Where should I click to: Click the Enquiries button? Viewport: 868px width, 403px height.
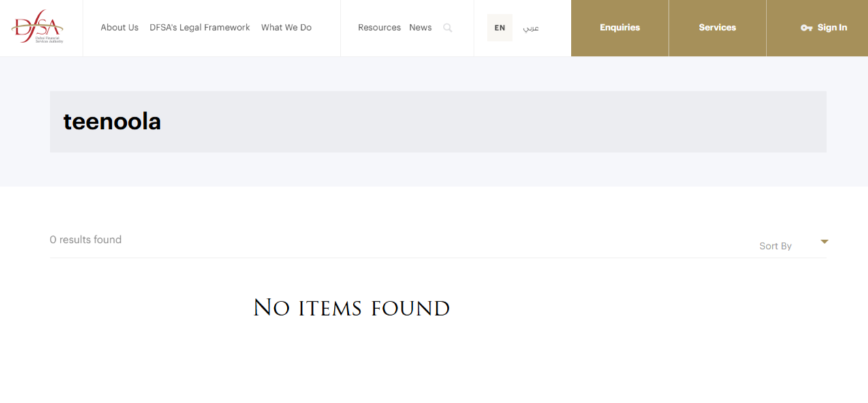point(620,28)
